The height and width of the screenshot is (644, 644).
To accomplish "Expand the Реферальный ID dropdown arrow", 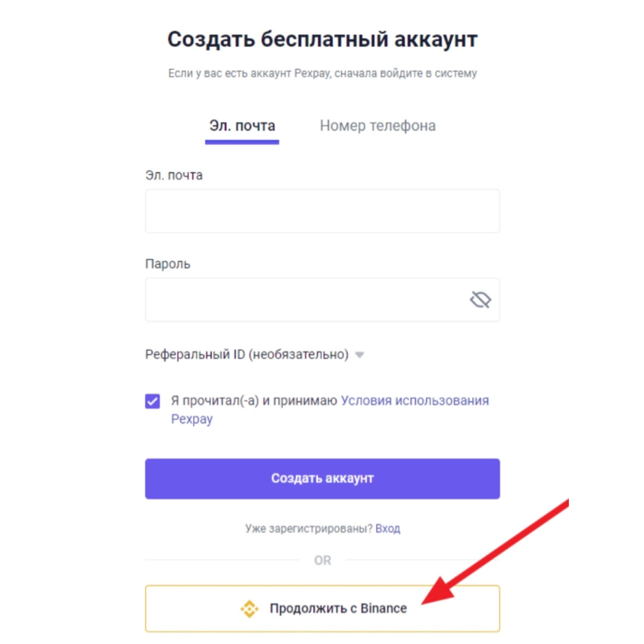I will point(359,355).
